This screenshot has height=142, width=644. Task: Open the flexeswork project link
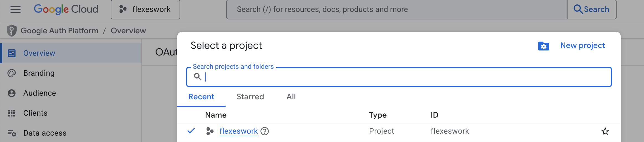click(238, 131)
